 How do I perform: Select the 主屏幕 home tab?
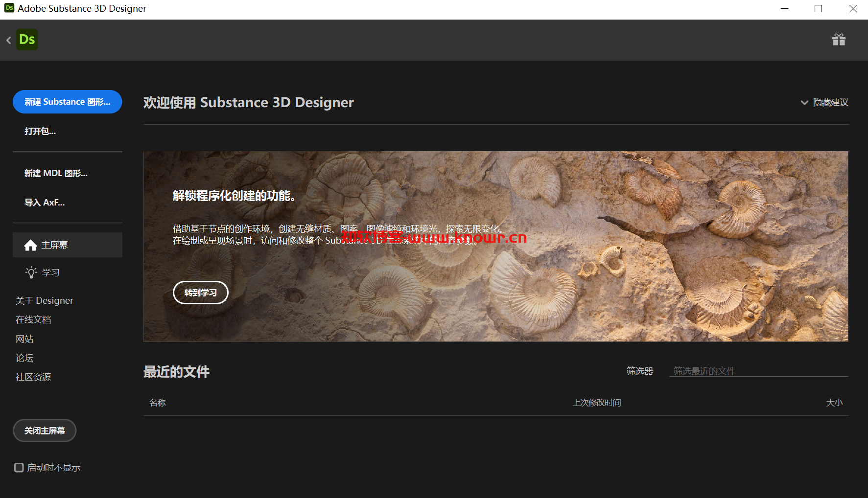68,245
